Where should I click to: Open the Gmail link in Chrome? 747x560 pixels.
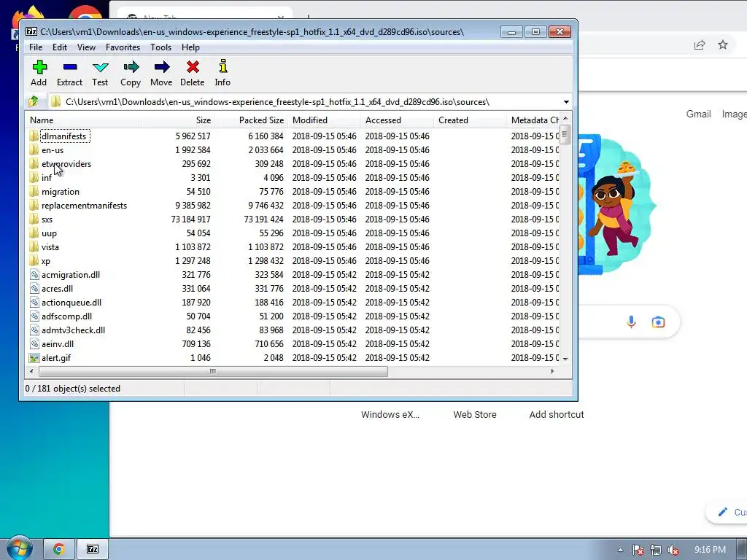698,114
